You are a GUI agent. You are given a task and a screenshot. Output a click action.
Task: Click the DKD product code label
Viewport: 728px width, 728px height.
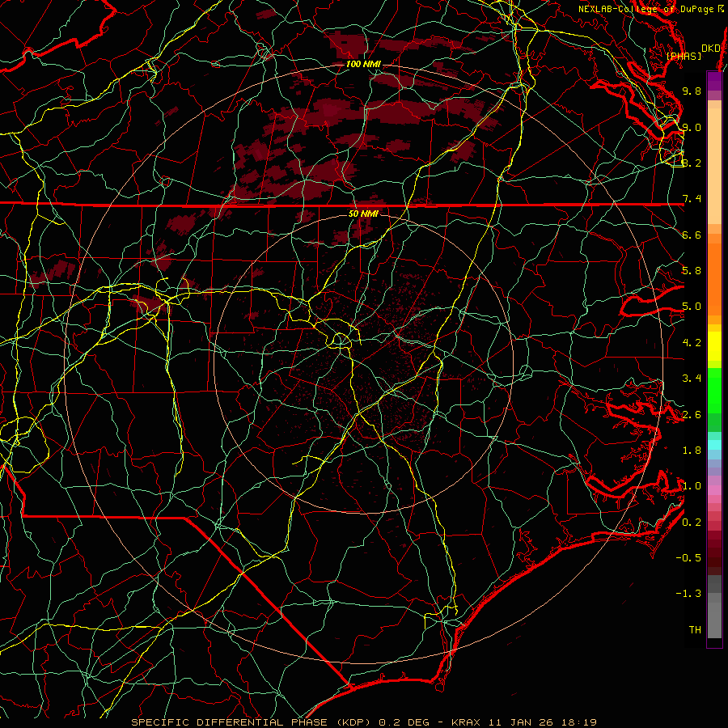[x=710, y=48]
